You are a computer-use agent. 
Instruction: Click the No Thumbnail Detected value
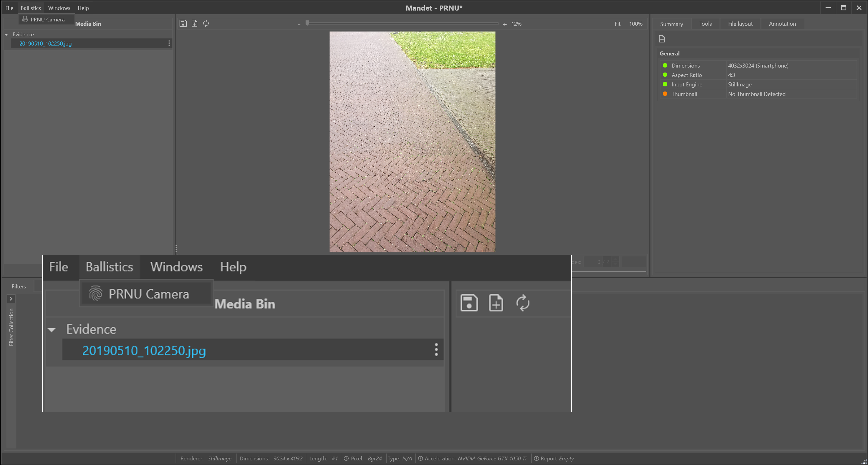pos(757,94)
